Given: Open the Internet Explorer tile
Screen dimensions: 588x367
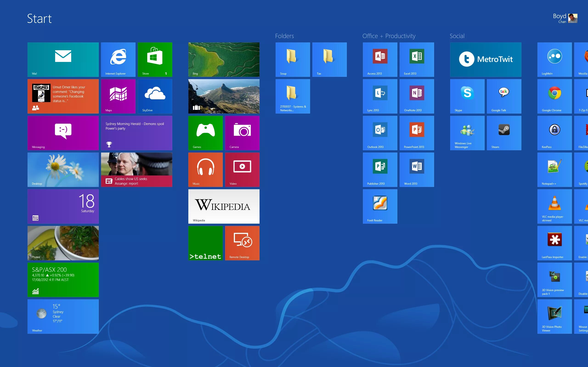Looking at the screenshot, I should click(118, 59).
